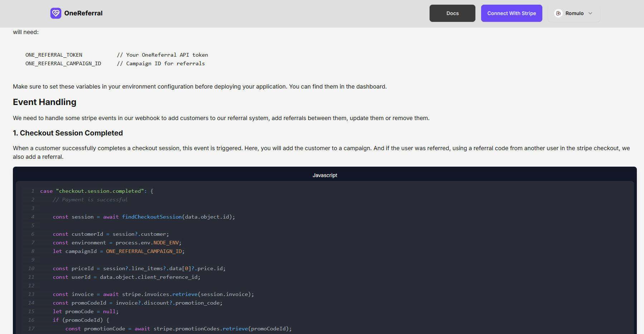Screen dimensions: 644x334
Task: Click the OneReferral heart logo icon
Action: [56, 13]
